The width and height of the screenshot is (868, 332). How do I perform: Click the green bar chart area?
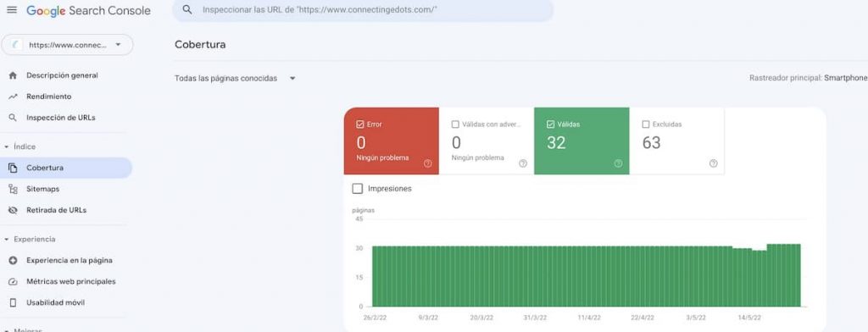click(x=587, y=275)
